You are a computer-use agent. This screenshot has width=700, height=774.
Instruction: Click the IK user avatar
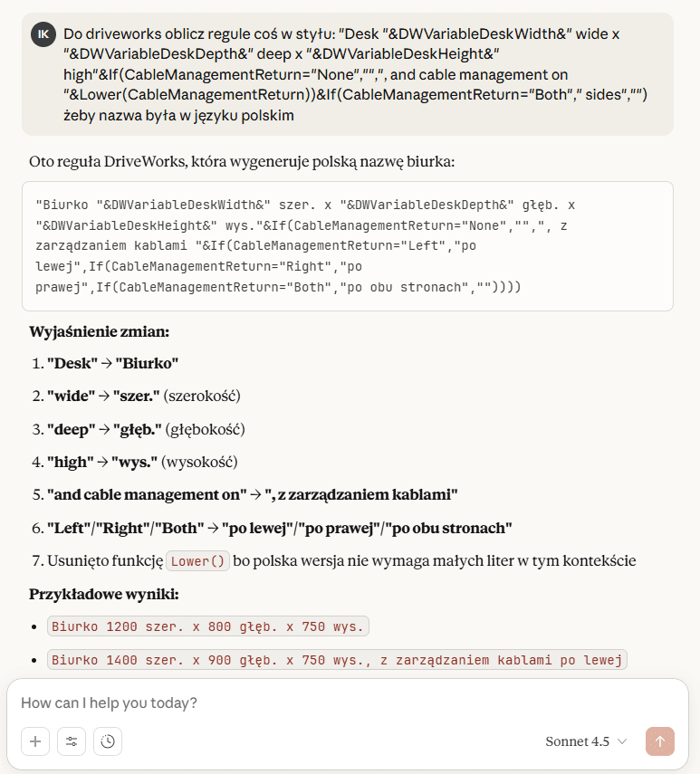[43, 35]
